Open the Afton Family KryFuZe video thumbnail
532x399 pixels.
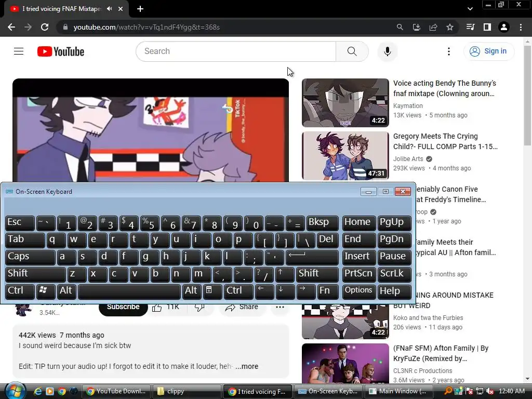pos(345,363)
